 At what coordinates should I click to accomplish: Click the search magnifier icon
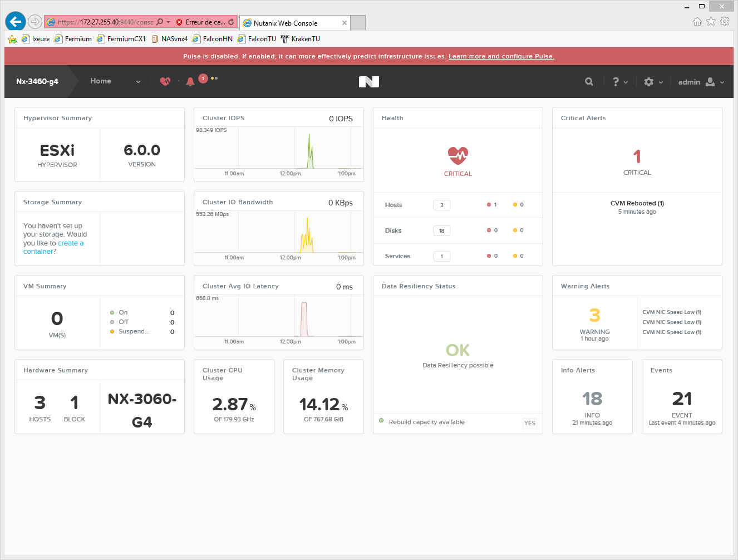[589, 82]
